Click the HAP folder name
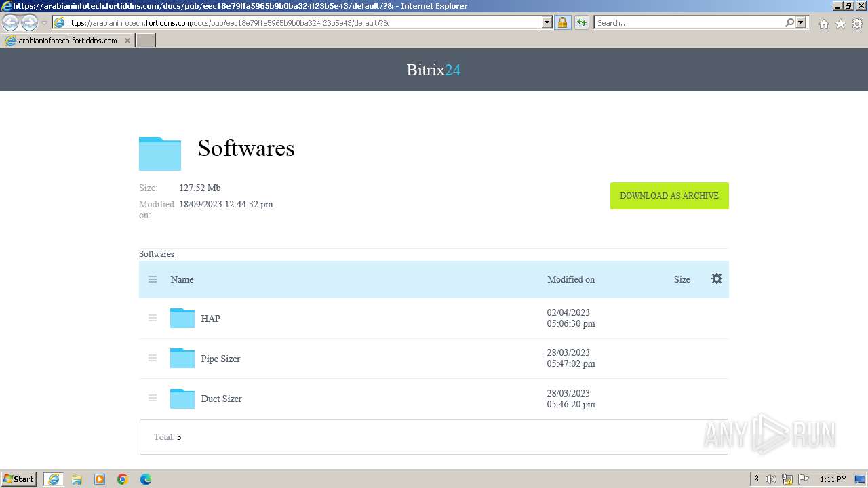The image size is (868, 488). tap(210, 319)
